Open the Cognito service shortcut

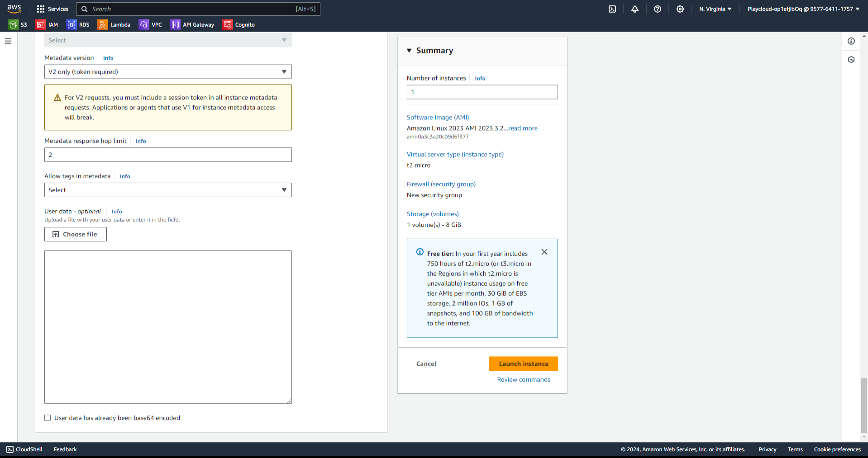(x=239, y=25)
